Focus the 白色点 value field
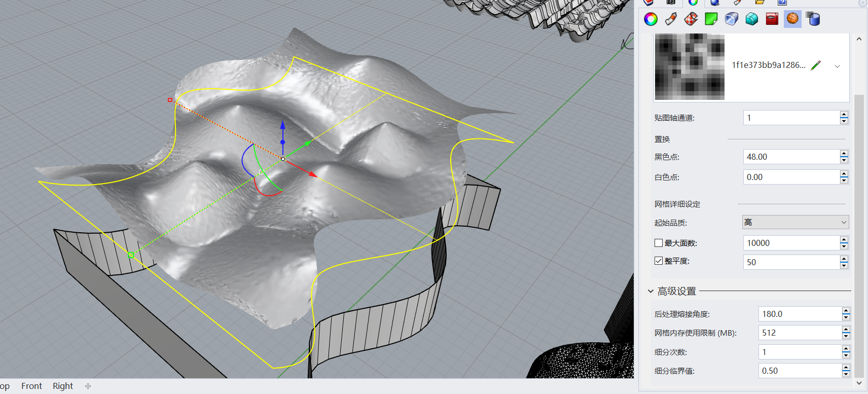868x394 pixels. [x=791, y=177]
